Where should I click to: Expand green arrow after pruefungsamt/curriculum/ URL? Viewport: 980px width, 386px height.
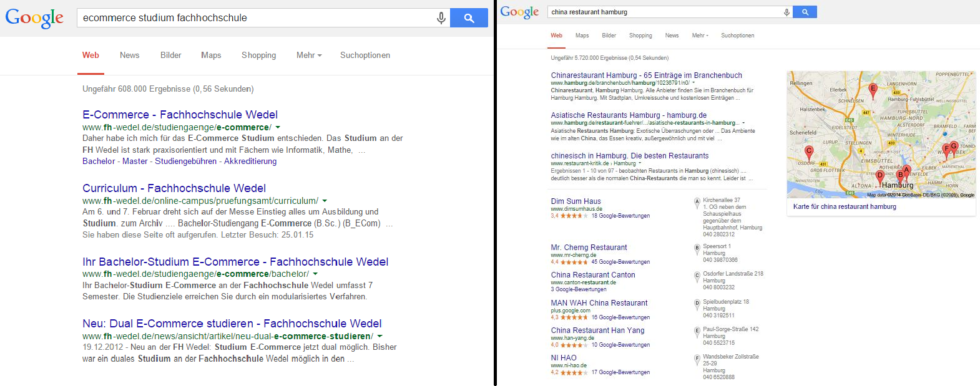pyautogui.click(x=325, y=201)
